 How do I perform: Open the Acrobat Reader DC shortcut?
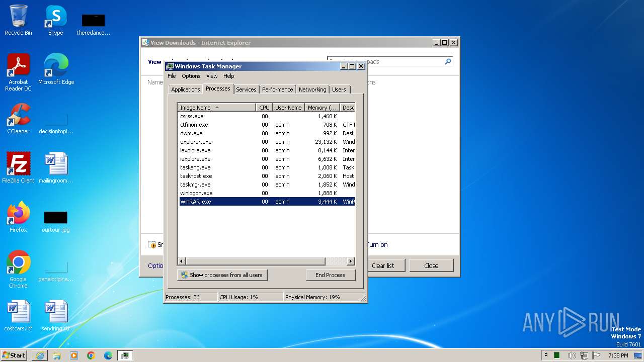coord(18,72)
